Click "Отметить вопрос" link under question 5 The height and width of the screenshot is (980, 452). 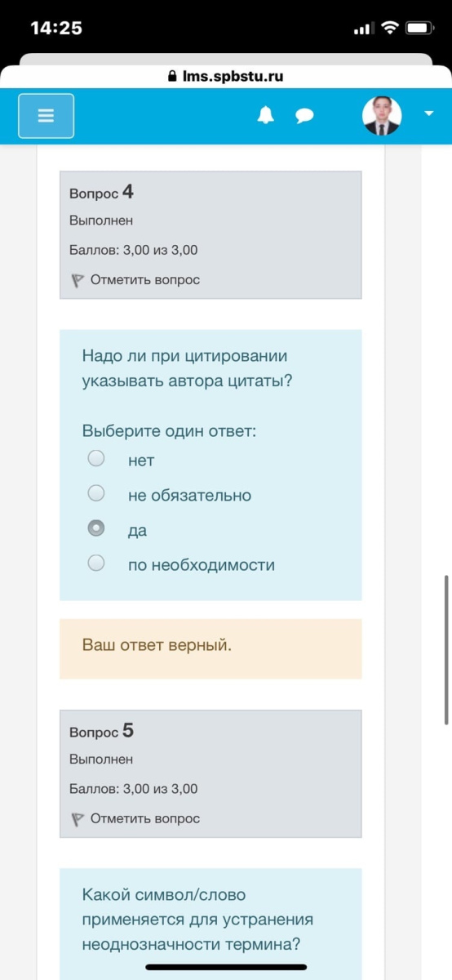coord(145,818)
